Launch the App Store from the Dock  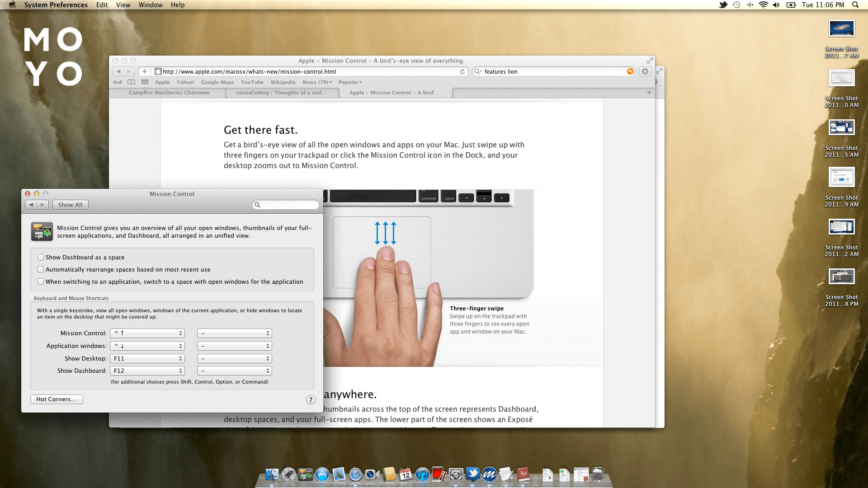click(322, 474)
